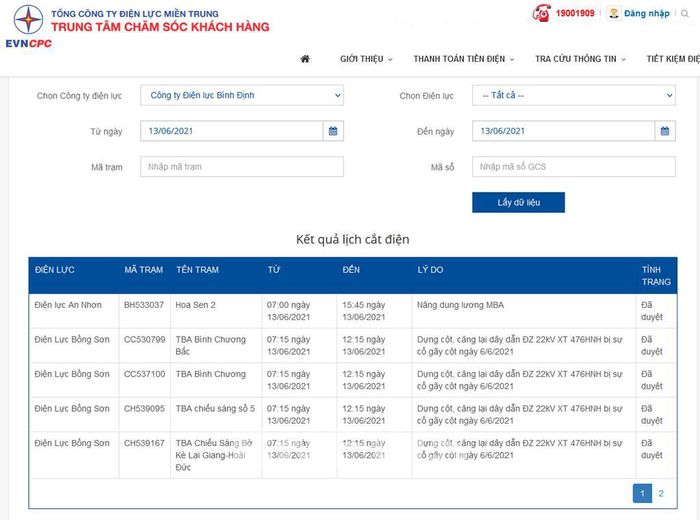
Task: Click the home icon in navigation bar
Action: pyautogui.click(x=305, y=59)
